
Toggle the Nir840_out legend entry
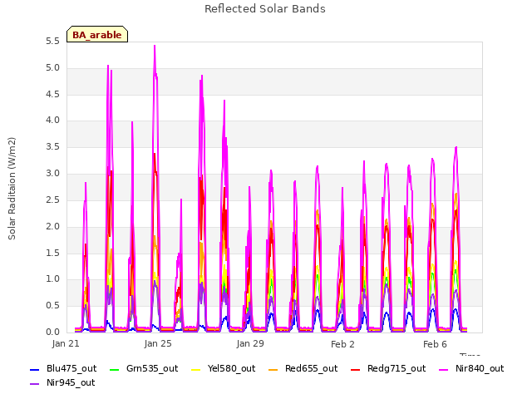471,369
